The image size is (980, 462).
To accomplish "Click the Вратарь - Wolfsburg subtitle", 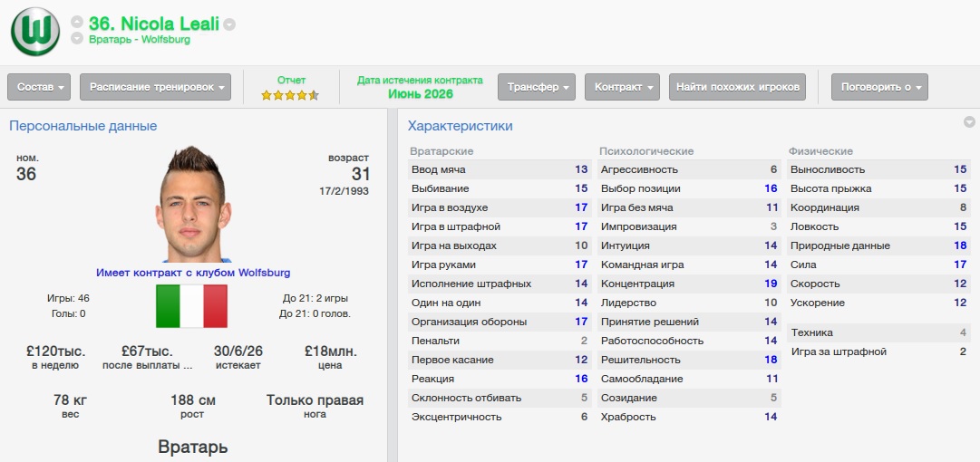I will coord(140,40).
